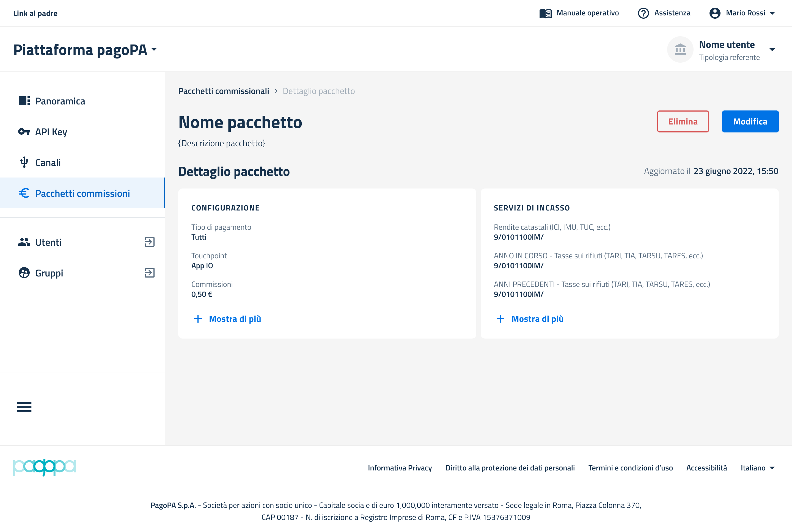Expand Mostra di più under Configurazione
792x532 pixels.
click(x=227, y=318)
